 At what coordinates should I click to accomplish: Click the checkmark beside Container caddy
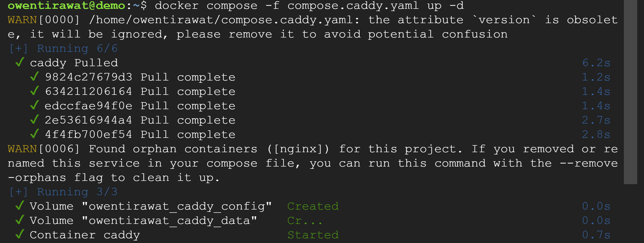(20, 234)
